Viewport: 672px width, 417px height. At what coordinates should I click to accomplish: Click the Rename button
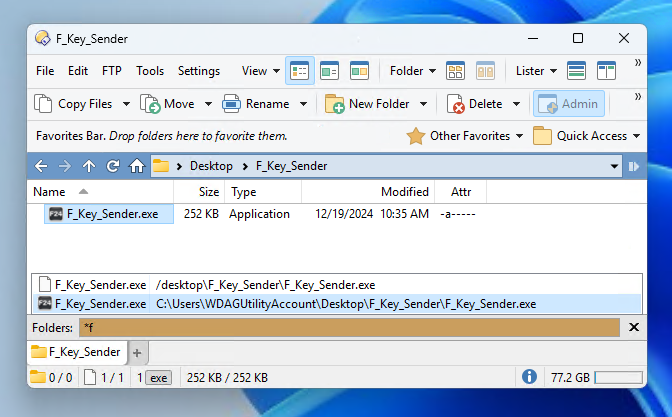[x=256, y=104]
